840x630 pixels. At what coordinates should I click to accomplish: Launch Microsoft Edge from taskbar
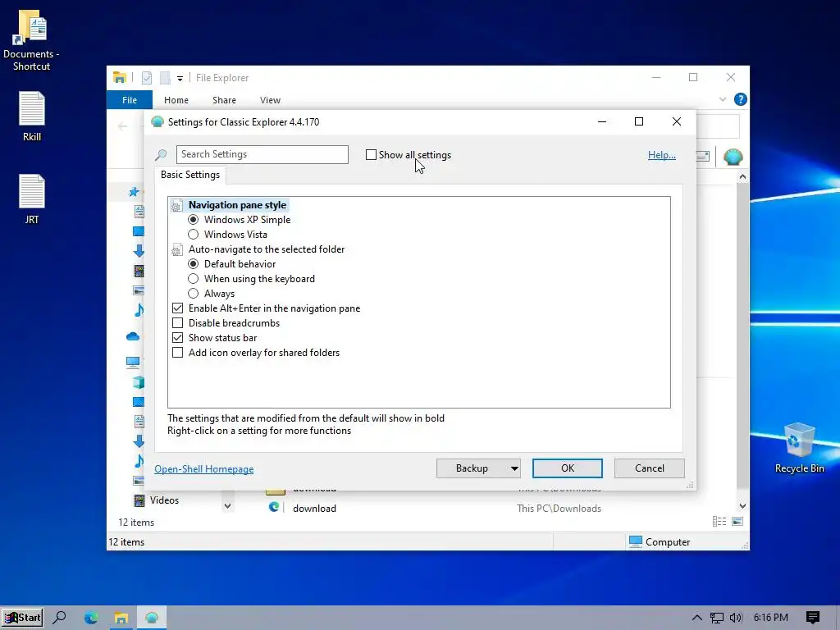[x=90, y=618]
